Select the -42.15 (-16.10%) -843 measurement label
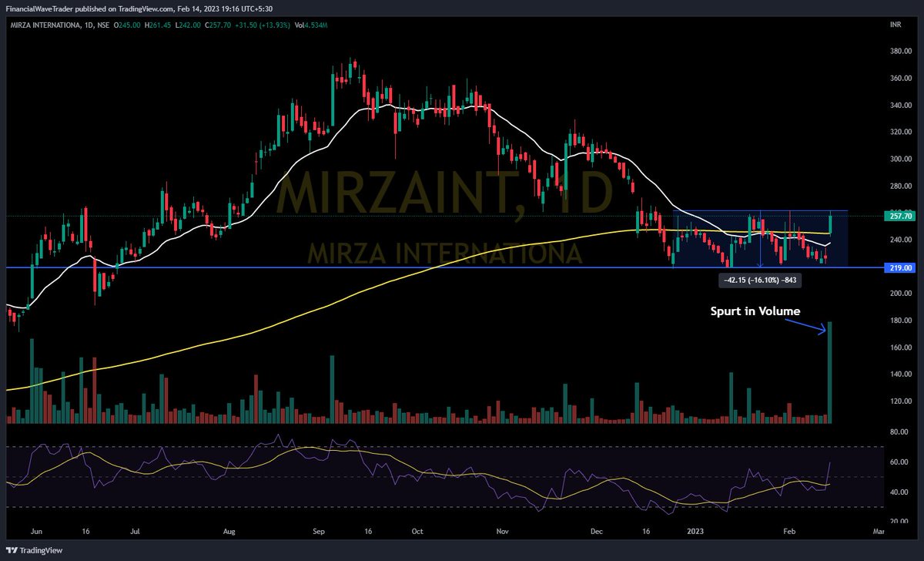The width and height of the screenshot is (924, 561). pos(760,281)
